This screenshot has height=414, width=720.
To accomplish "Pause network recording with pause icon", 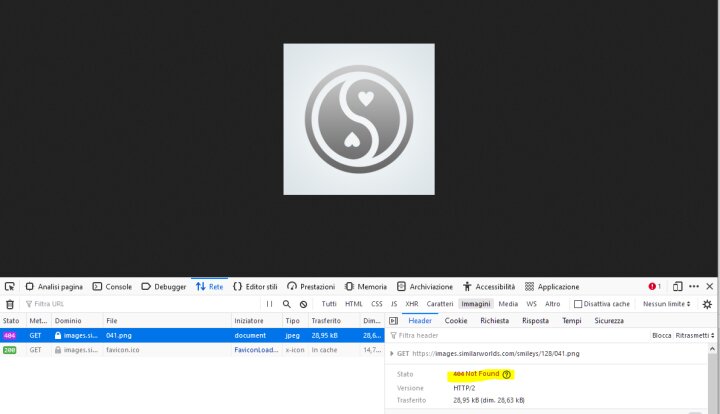I will [270, 304].
